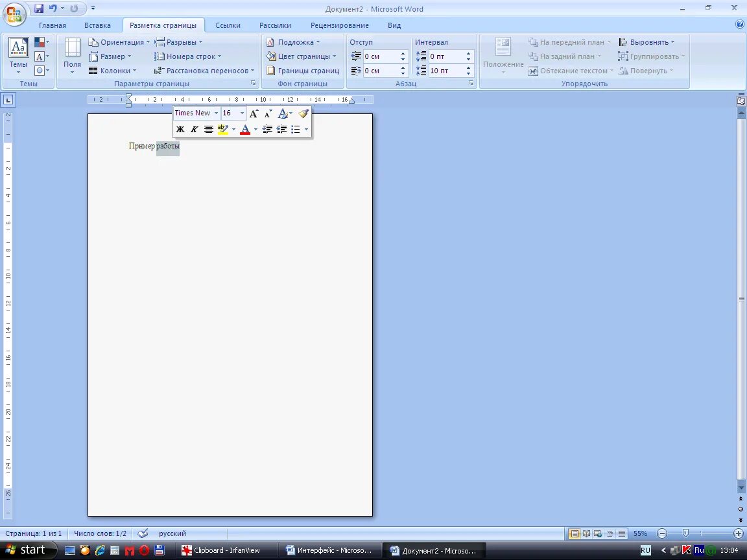Open Размер page size dropdown
The width and height of the screenshot is (747, 560).
110,56
